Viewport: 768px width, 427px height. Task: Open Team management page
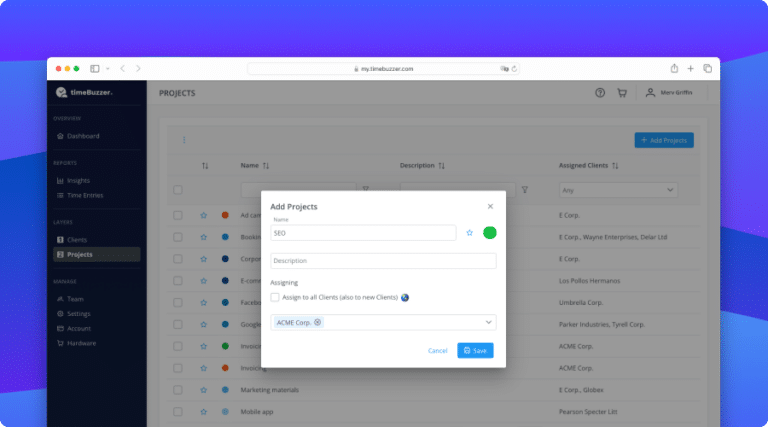(x=70, y=299)
